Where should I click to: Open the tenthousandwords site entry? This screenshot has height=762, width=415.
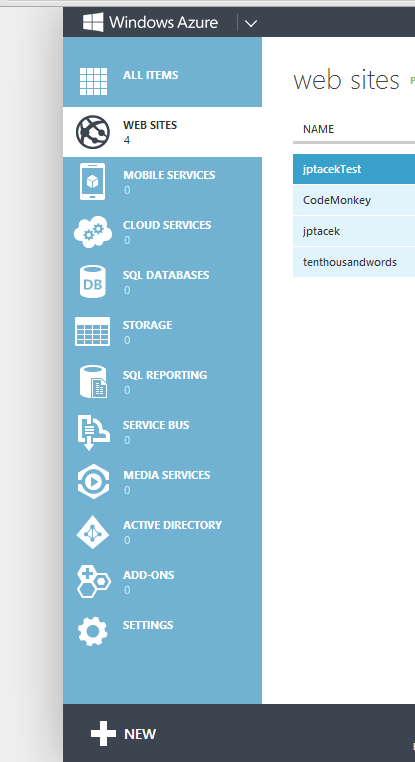(354, 262)
